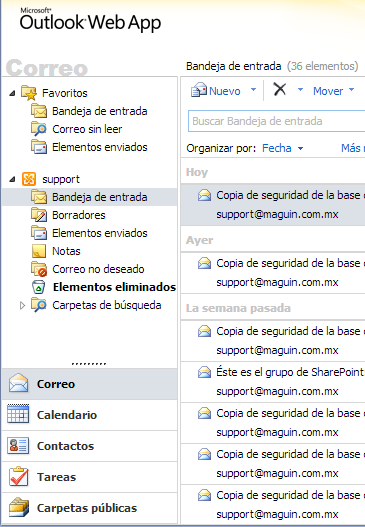Image resolution: width=365 pixels, height=527 pixels.
Task: Switch to Correo module
Action: (x=90, y=384)
